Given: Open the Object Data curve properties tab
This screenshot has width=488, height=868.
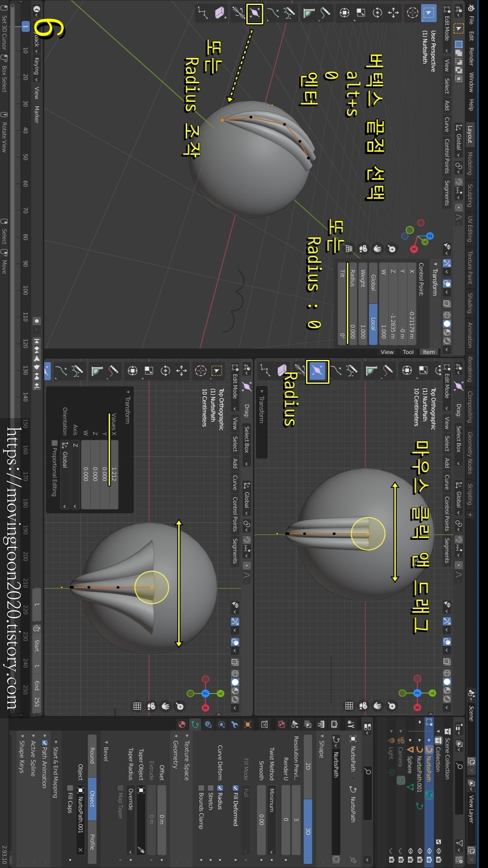Looking at the screenshot, I should click(195, 724).
